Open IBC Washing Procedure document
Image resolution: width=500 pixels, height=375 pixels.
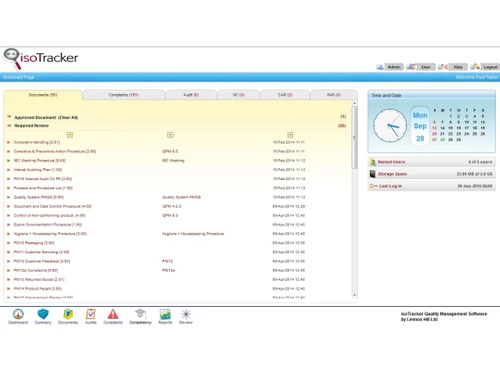pos(39,161)
